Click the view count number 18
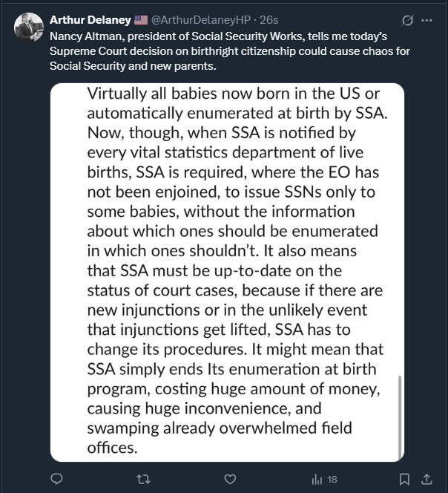 pyautogui.click(x=332, y=480)
